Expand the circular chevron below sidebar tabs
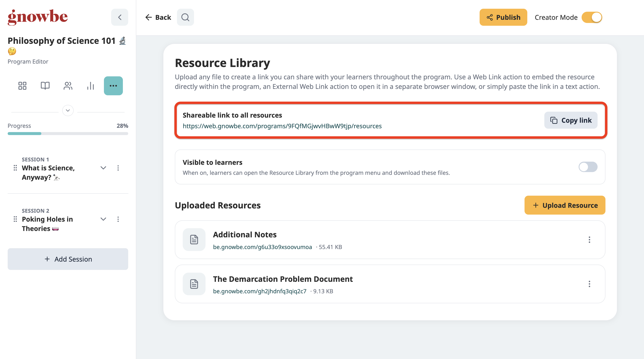This screenshot has width=644, height=359. [x=68, y=110]
